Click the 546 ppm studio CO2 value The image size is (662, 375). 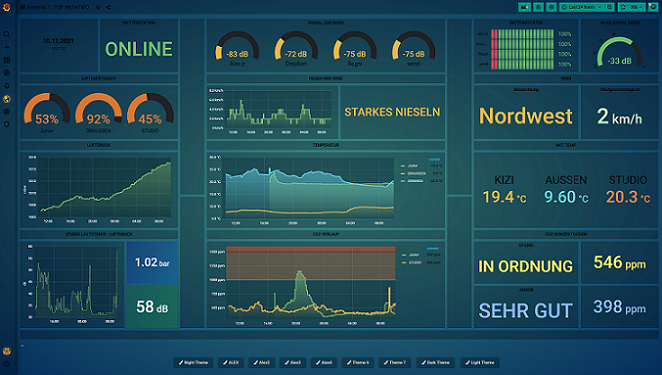pyautogui.click(x=619, y=262)
